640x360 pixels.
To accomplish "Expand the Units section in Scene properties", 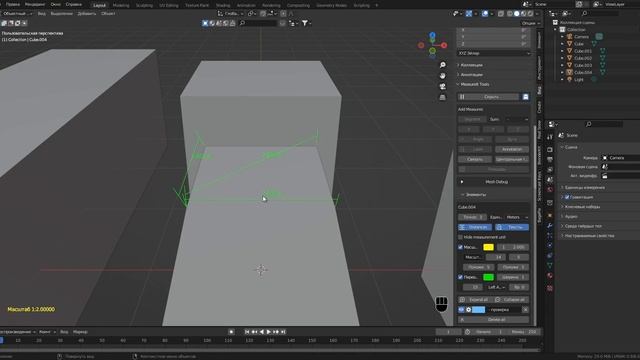I will 584,187.
